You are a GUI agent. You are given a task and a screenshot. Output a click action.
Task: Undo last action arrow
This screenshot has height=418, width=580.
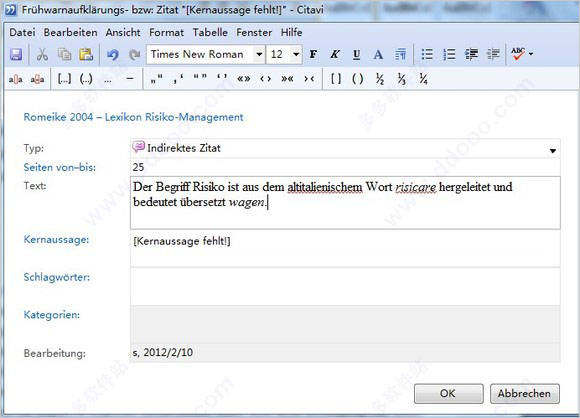coord(113,54)
